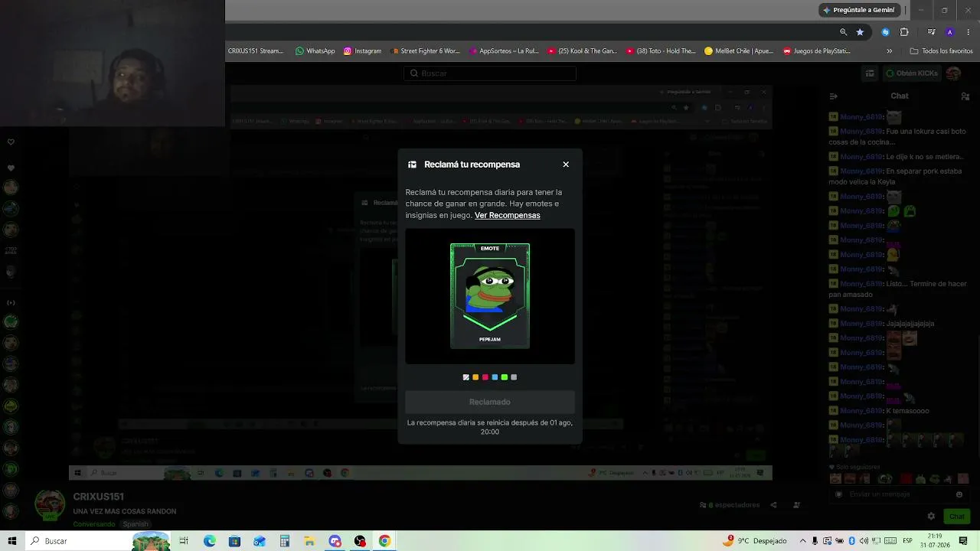Open the Windows notification center icon

tap(963, 541)
